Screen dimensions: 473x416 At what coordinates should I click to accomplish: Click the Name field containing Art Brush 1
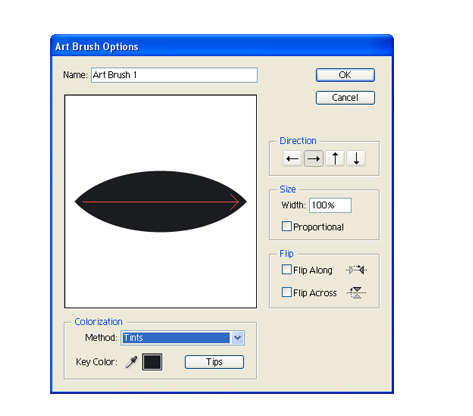174,75
